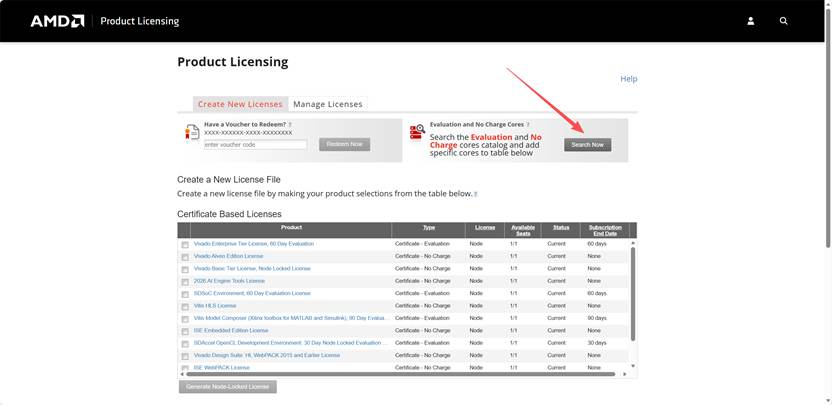The height and width of the screenshot is (405, 832).
Task: Click the voucher certificate document icon
Action: [192, 132]
